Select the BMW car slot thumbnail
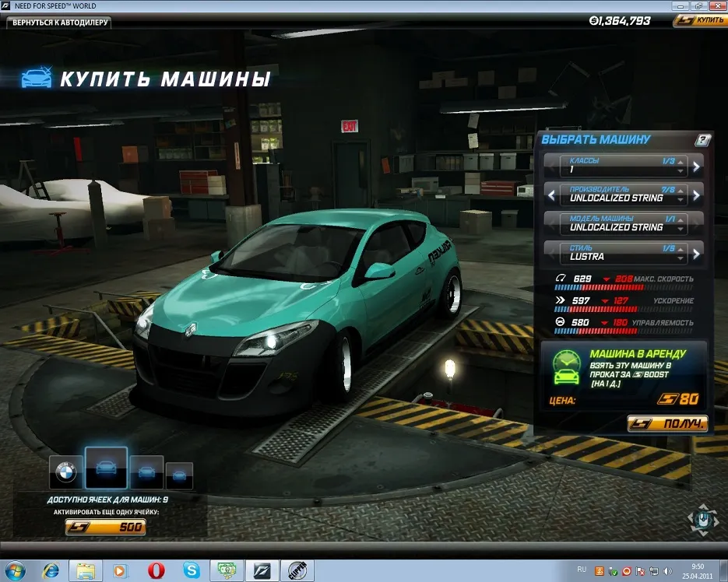This screenshot has width=728, height=582. (x=66, y=472)
